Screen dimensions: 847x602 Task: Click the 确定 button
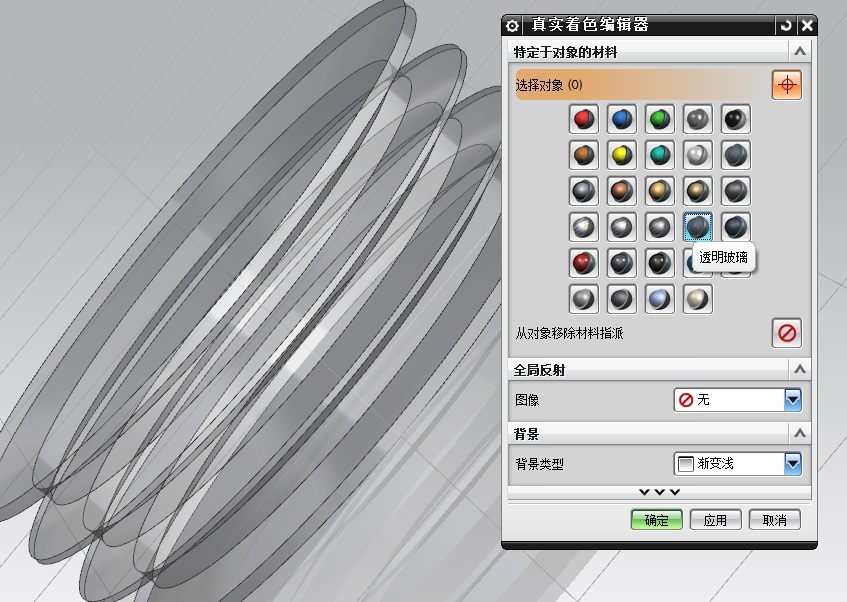655,519
